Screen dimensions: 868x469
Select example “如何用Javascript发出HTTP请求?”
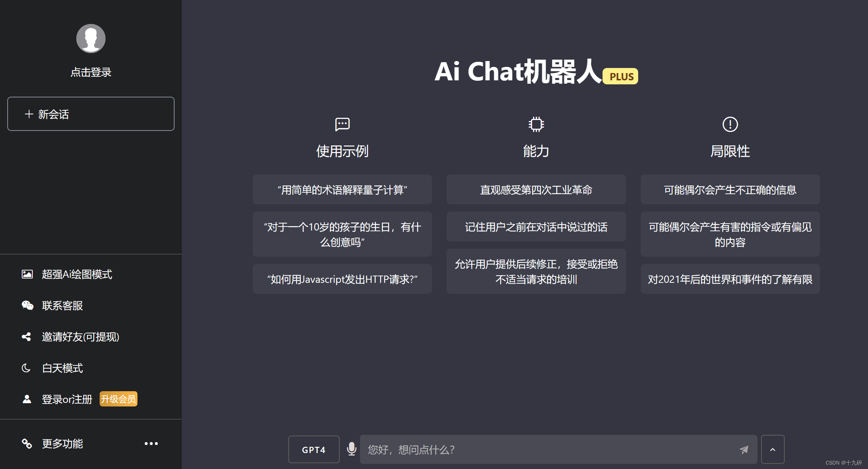(342, 279)
